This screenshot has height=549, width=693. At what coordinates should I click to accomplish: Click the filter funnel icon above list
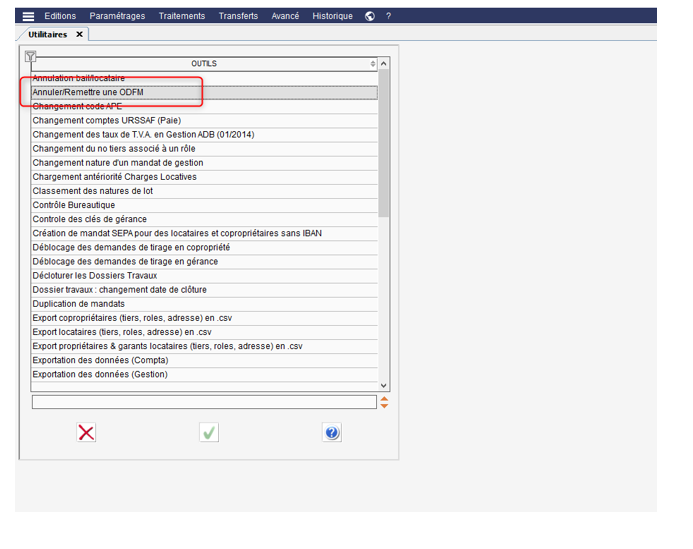pyautogui.click(x=30, y=56)
